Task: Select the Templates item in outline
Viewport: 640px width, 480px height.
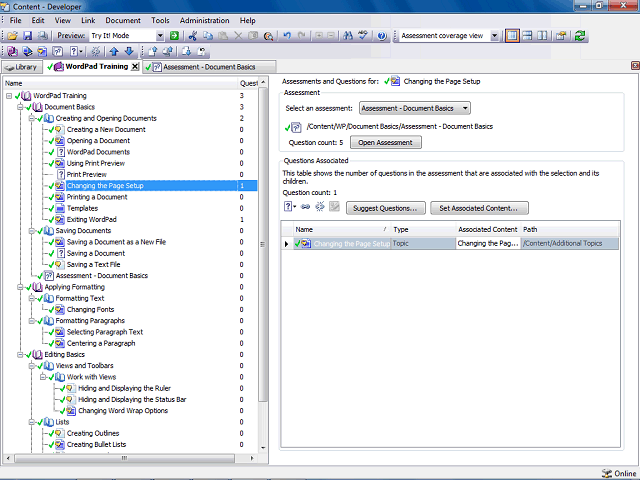Action: click(x=82, y=209)
